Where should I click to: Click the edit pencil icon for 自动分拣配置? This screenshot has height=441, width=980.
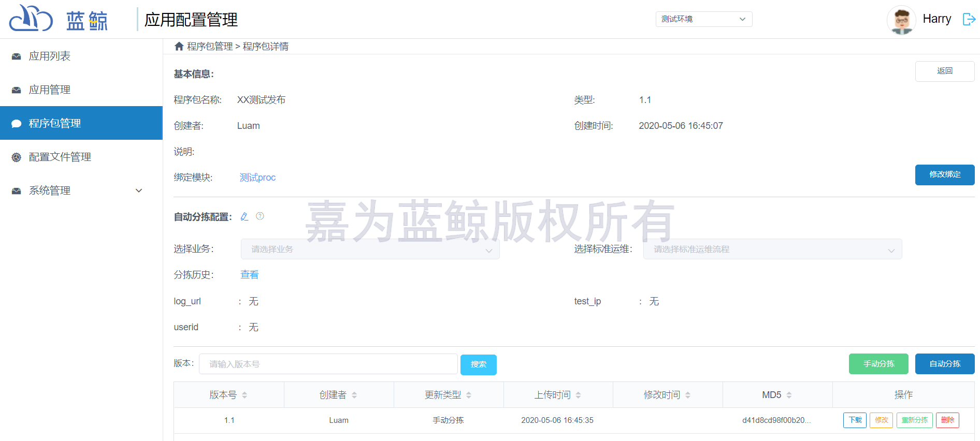244,216
